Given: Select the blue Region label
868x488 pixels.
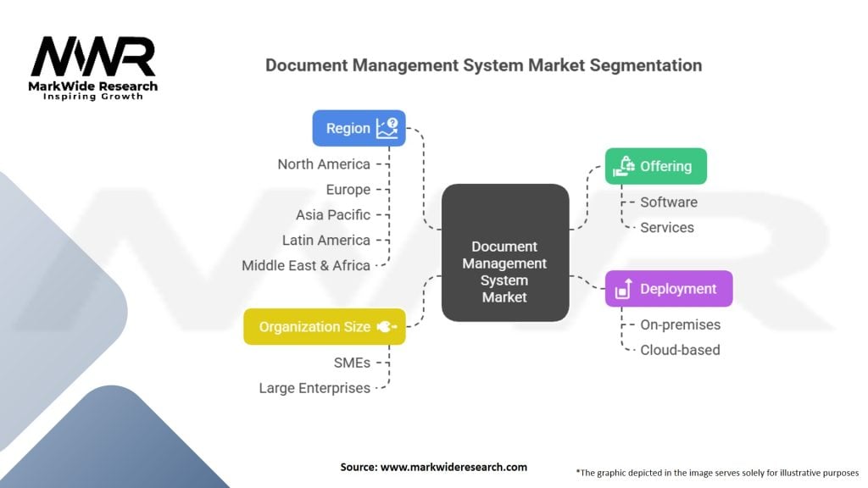Looking at the screenshot, I should 348,128.
